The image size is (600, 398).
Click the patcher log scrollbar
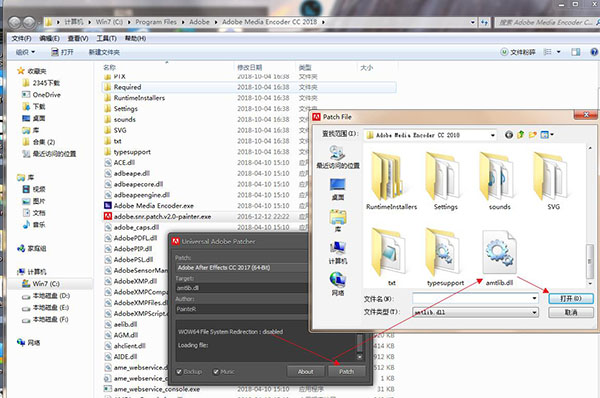coord(360,343)
